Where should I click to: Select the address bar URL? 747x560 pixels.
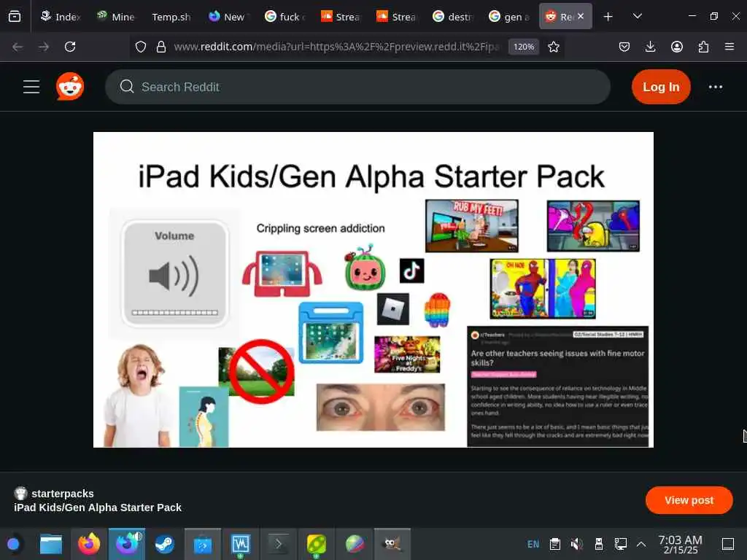point(336,47)
